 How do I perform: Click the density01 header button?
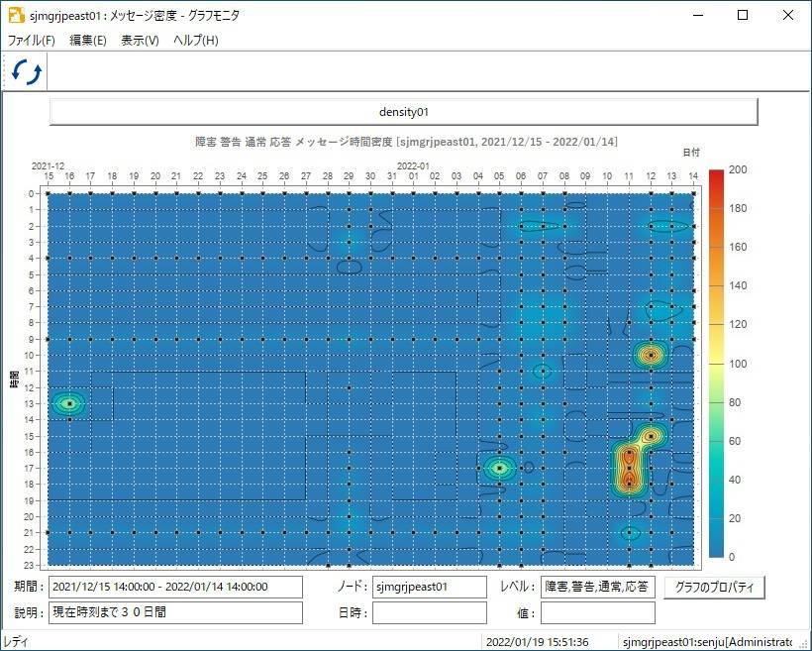(x=403, y=112)
